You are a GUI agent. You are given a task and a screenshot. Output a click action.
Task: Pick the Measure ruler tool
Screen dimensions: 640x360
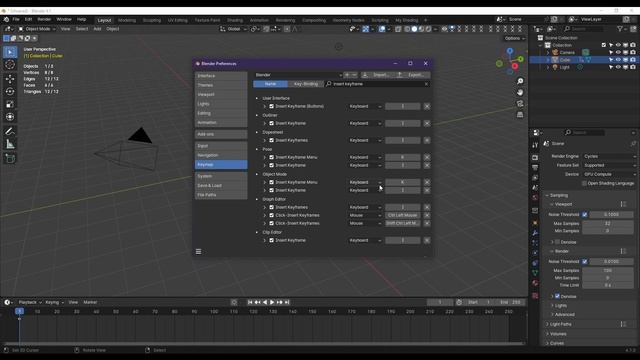pyautogui.click(x=10, y=144)
